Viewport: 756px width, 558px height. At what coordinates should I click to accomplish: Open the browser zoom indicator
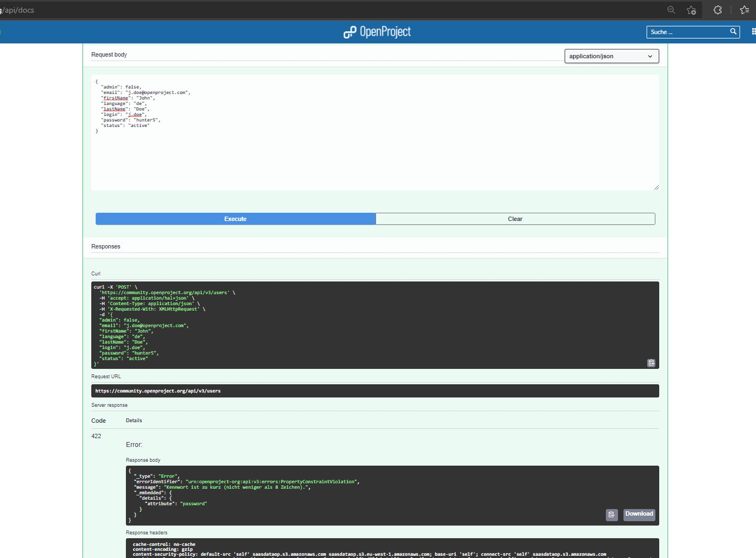point(671,10)
